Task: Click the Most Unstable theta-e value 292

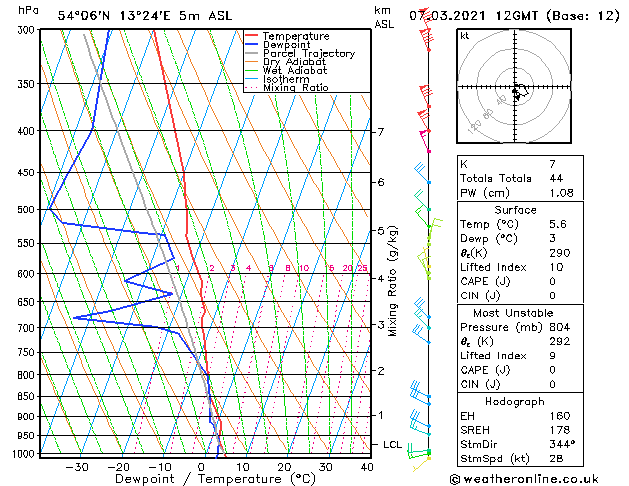Action: [560, 341]
